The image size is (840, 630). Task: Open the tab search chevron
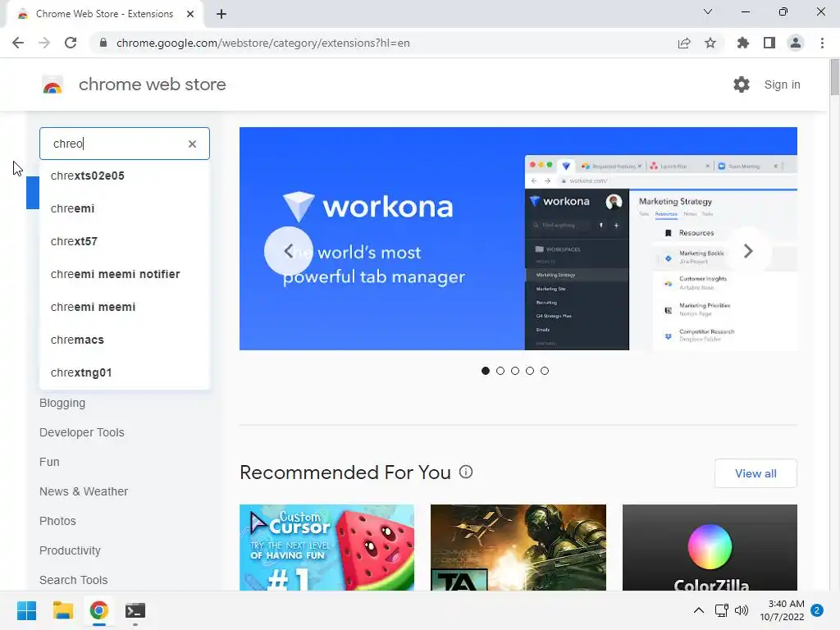point(708,11)
